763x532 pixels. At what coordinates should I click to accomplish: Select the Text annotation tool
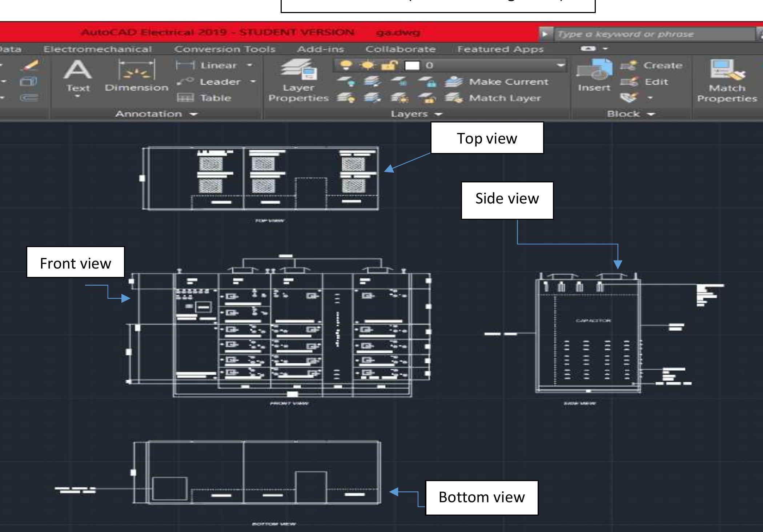coord(77,77)
